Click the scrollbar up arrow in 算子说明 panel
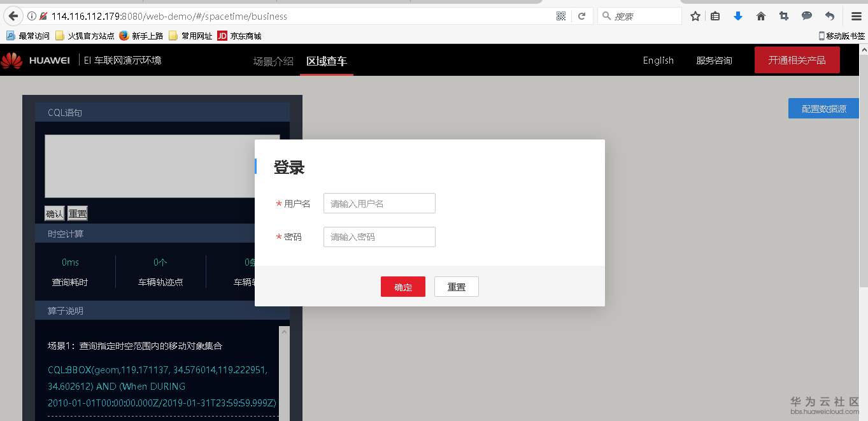Screen dimensions: 868x421 284,331
